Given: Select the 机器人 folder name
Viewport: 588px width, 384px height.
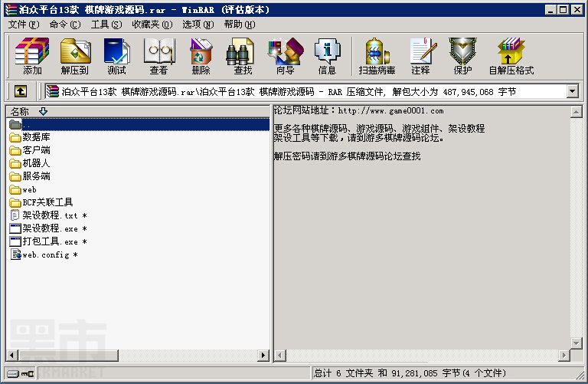Looking at the screenshot, I should (x=36, y=164).
